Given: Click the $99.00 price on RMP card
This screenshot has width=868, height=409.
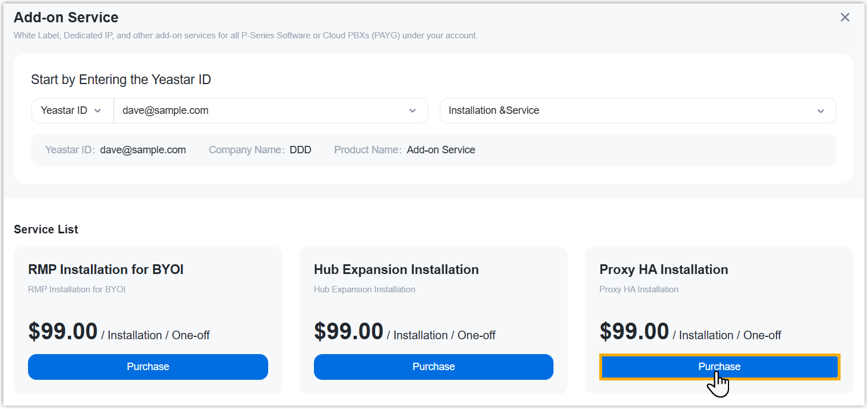Looking at the screenshot, I should 63,332.
